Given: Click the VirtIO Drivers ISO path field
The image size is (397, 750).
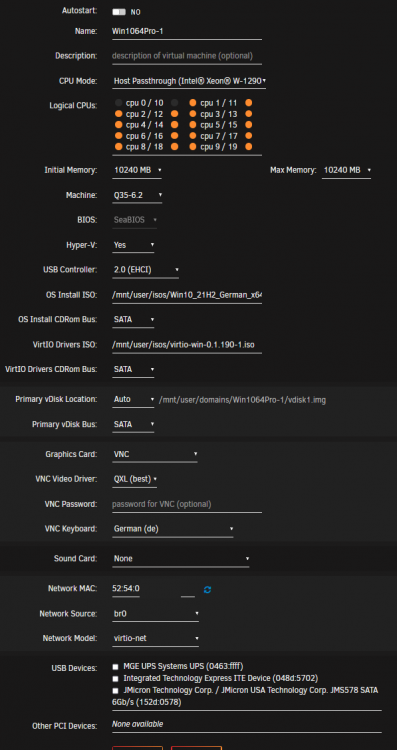Looking at the screenshot, I should pos(187,345).
